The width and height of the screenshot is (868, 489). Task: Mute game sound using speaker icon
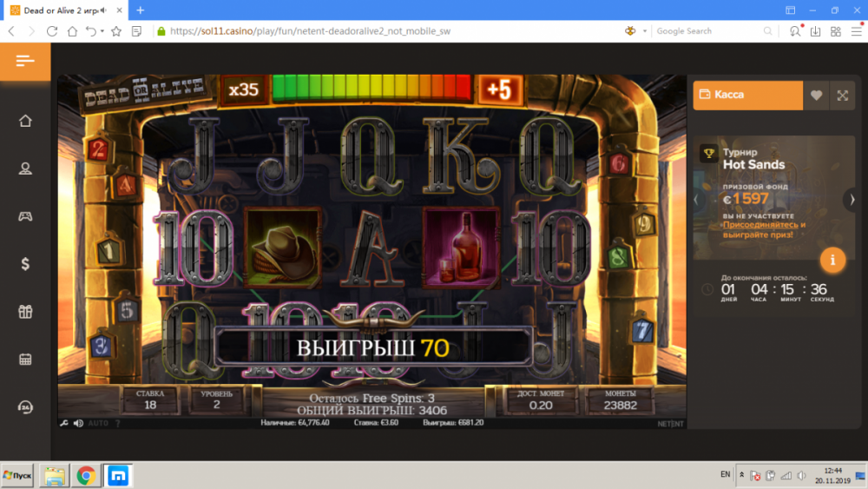click(x=79, y=423)
